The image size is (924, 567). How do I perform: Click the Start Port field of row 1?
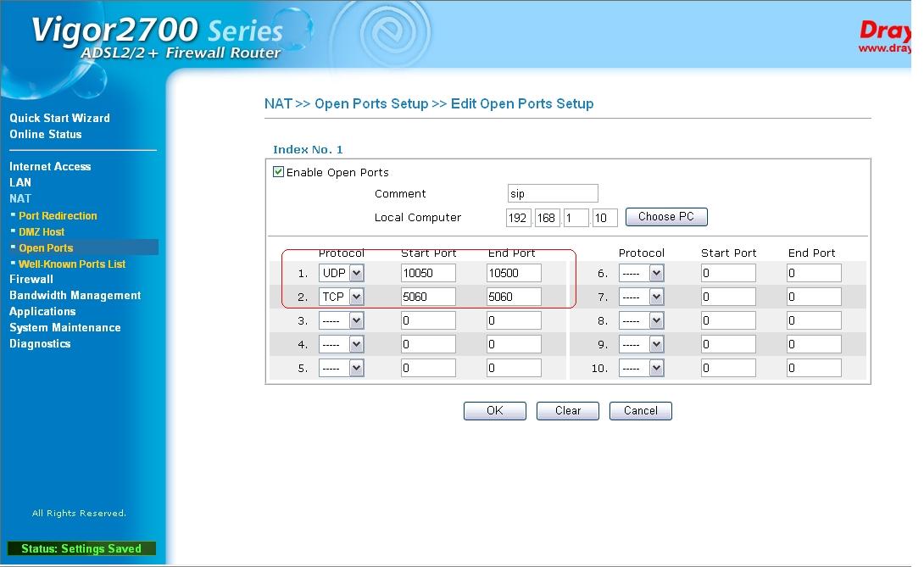pos(428,273)
